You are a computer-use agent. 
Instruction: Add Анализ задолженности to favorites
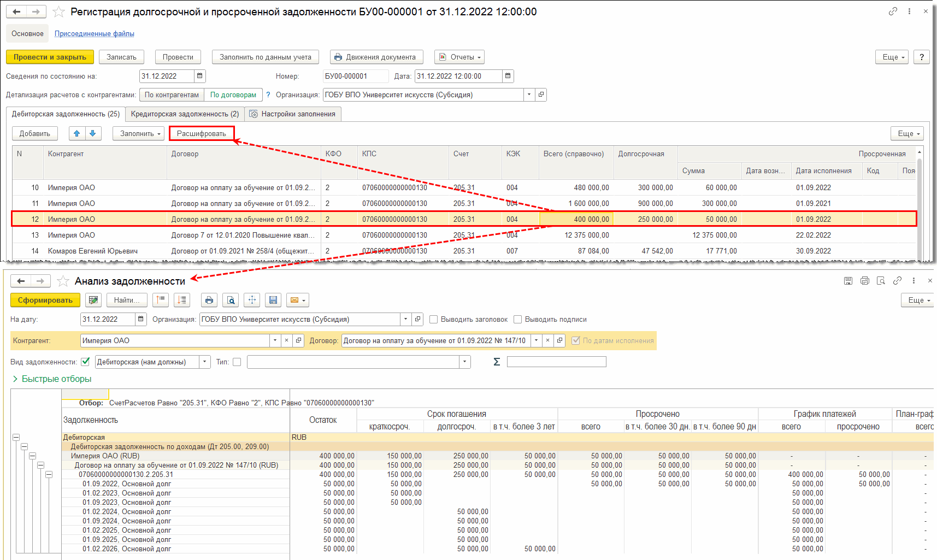click(x=63, y=281)
